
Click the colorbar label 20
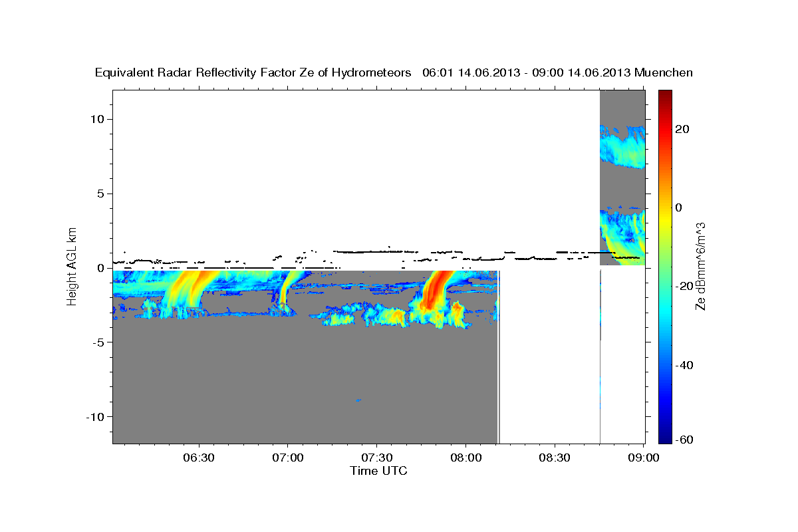click(x=682, y=129)
